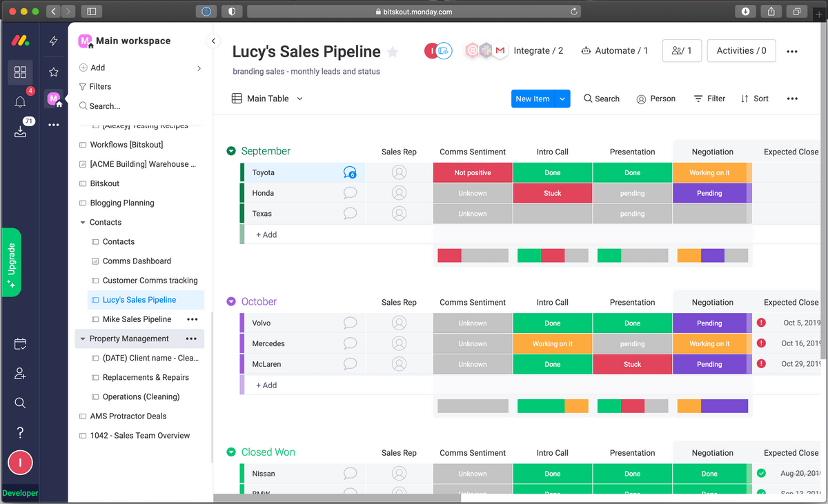Image resolution: width=828 pixels, height=504 pixels.
Task: Open Property Management folder options dots
Action: (x=191, y=339)
